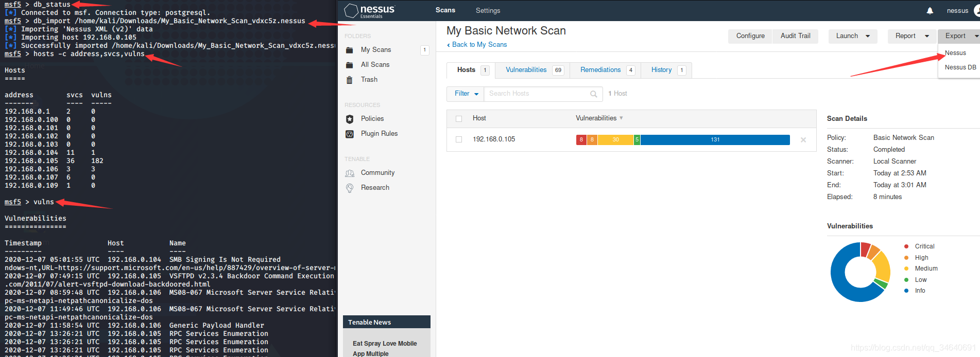Open the Plugin Rules page
Screen dimensions: 980x357
click(379, 134)
